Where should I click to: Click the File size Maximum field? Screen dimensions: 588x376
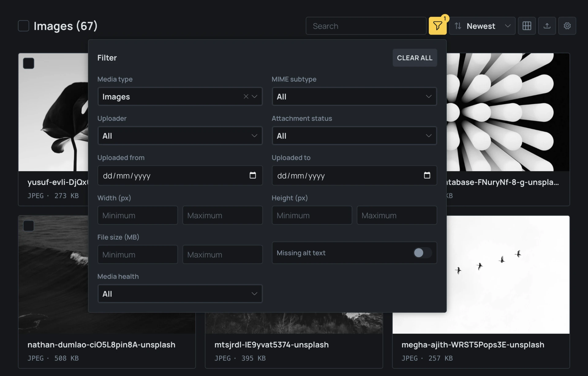click(x=222, y=254)
